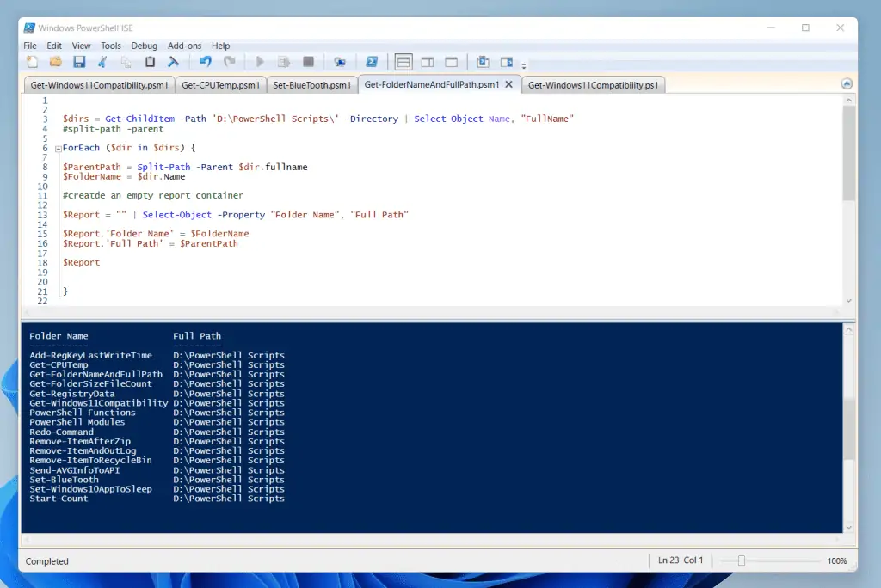Screen dimensions: 881x588
Task: Click the "Folder Name" column header in console
Action: (59, 336)
